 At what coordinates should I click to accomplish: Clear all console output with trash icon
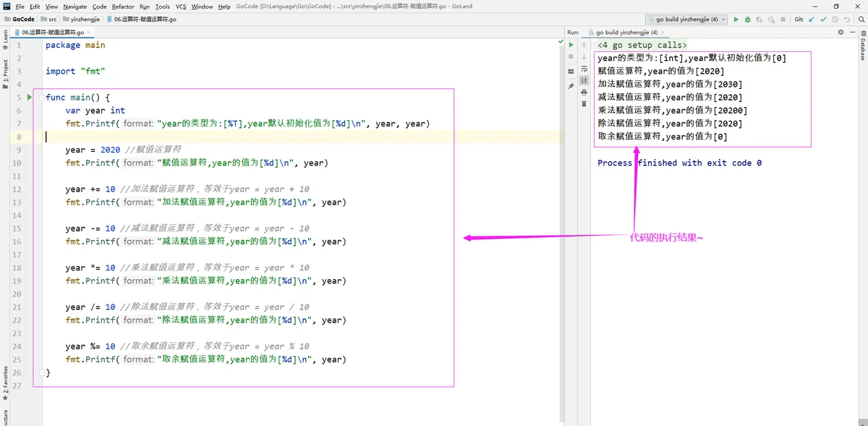[x=584, y=103]
